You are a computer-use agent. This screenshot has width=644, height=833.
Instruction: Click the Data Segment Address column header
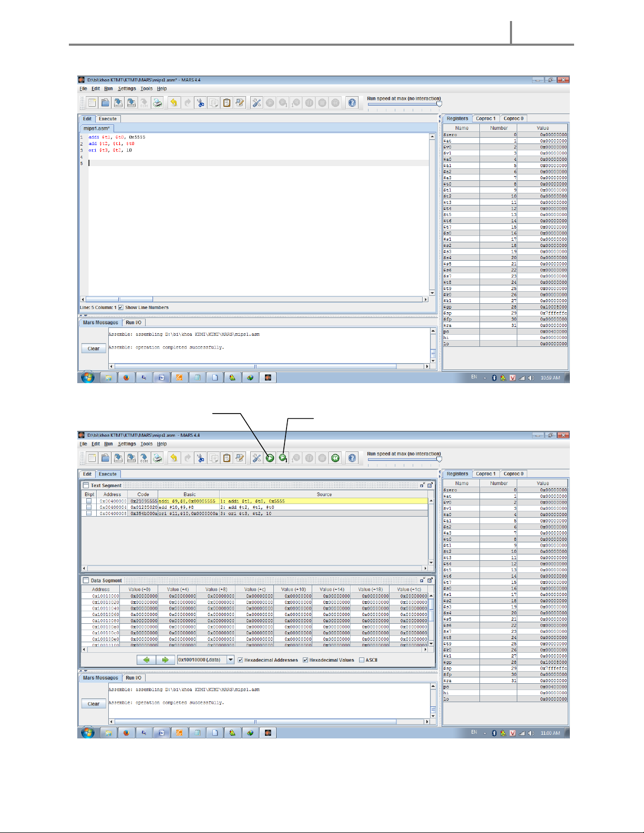pyautogui.click(x=101, y=589)
